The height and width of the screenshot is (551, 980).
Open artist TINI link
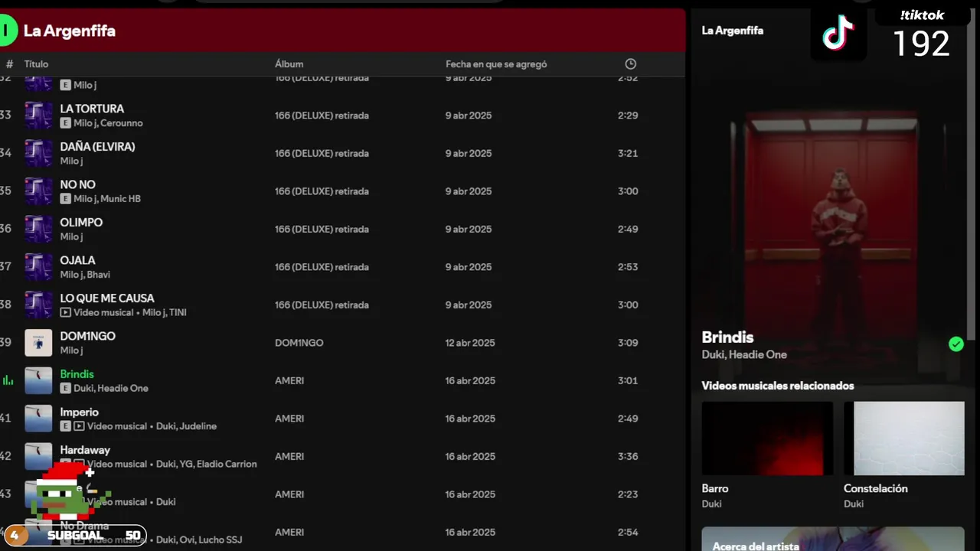178,312
